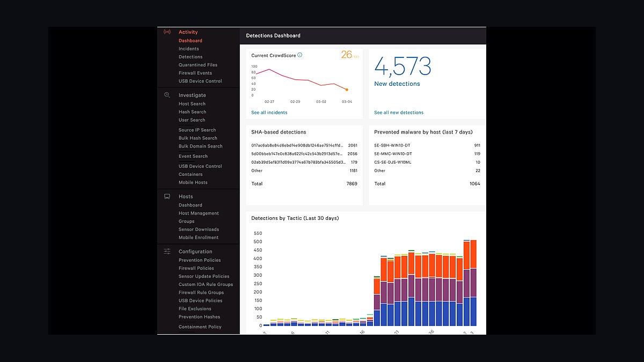This screenshot has height=362, width=644.
Task: Open USB Device Control under Investigate
Action: [200, 166]
